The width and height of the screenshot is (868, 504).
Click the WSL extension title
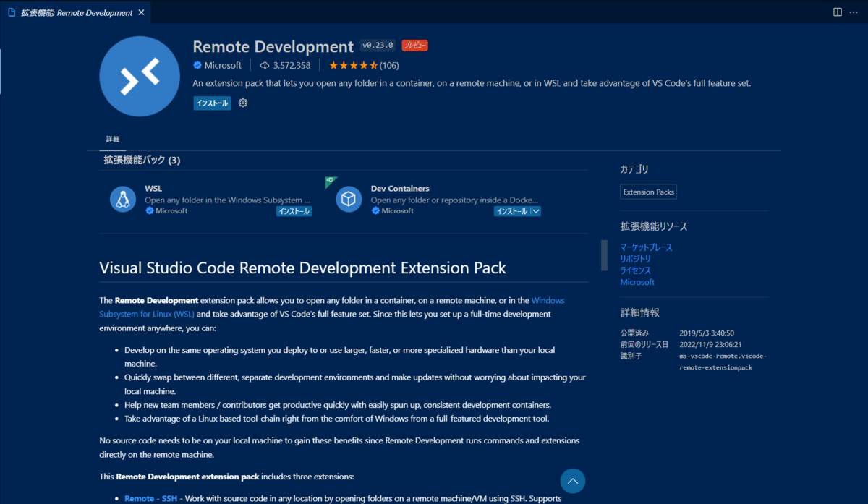[x=153, y=189]
